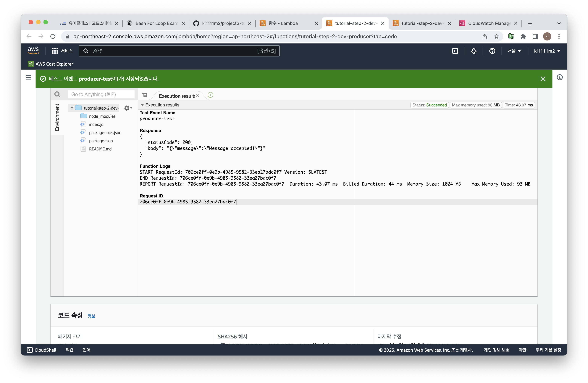The height and width of the screenshot is (383, 588).
Task: Collapse the tutorial-step-2-dev folder tree
Action: [x=72, y=108]
